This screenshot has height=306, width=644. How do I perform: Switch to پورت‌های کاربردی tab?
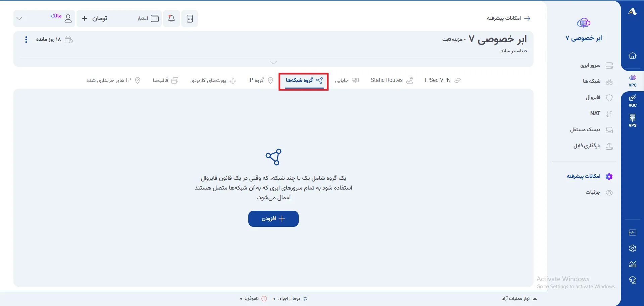coord(213,81)
